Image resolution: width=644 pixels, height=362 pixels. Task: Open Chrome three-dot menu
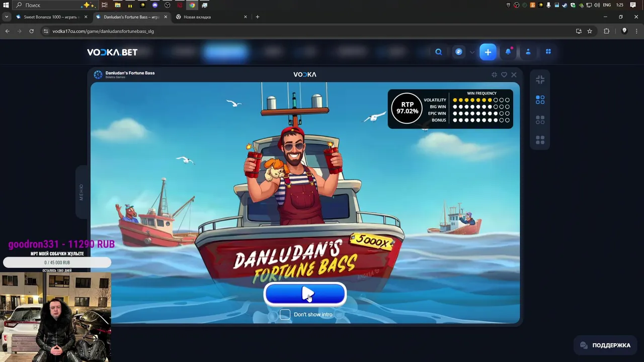point(636,31)
